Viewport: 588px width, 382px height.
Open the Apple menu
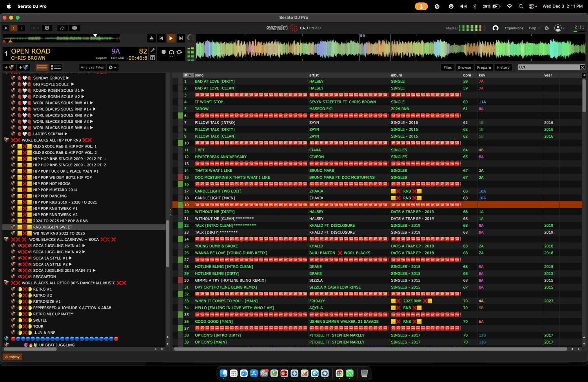click(9, 6)
